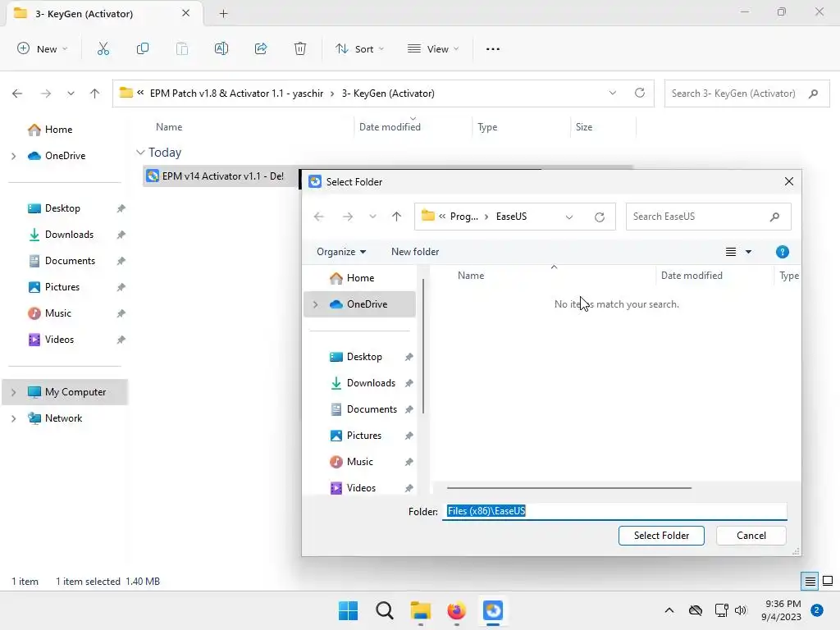Click the Cut scissors icon in Explorer toolbar
Screen dimensions: 840x630
[103, 48]
